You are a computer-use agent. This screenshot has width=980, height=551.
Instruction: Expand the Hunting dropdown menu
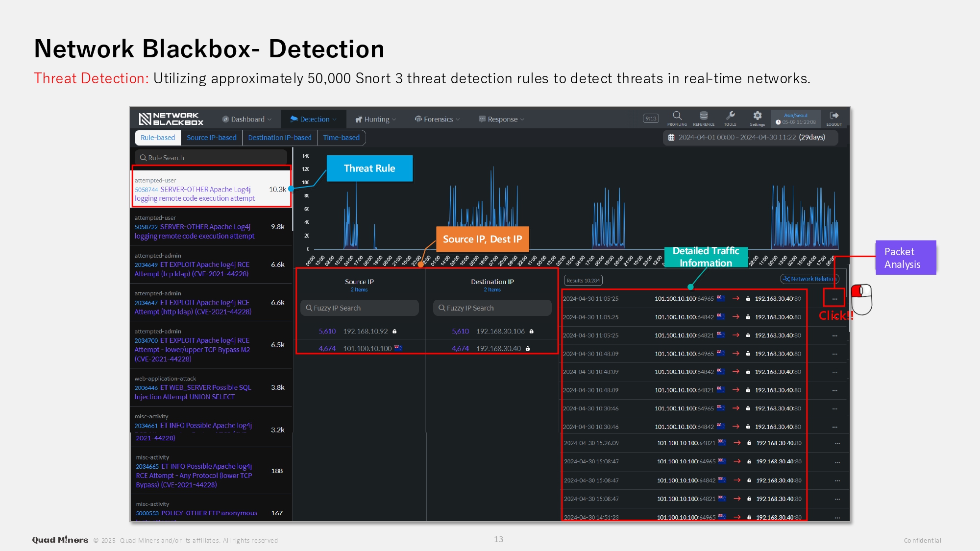[x=376, y=119]
